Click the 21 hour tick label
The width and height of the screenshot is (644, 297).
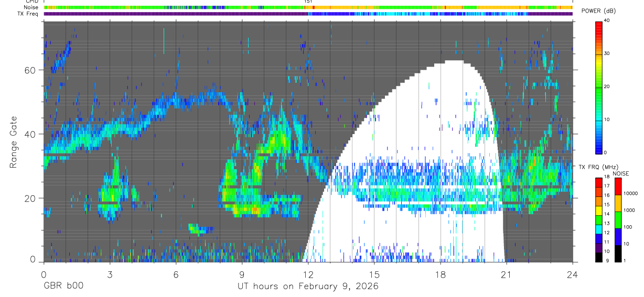[x=507, y=274]
